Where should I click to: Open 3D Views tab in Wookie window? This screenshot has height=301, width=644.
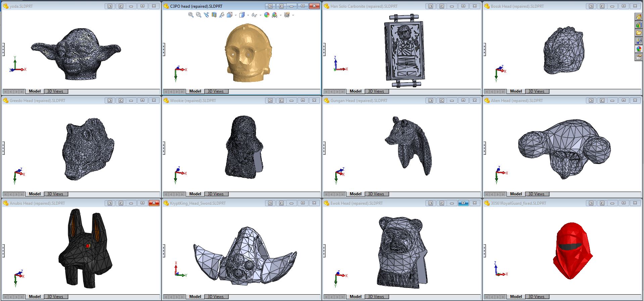pos(216,194)
